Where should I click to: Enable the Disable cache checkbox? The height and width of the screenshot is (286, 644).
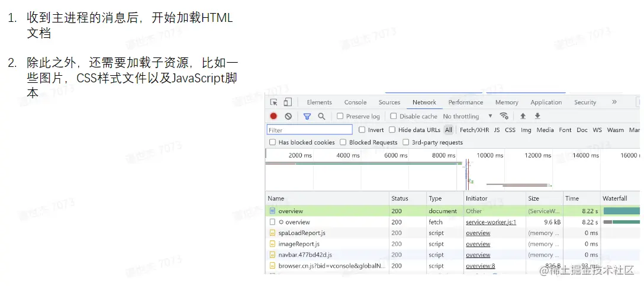pyautogui.click(x=394, y=116)
